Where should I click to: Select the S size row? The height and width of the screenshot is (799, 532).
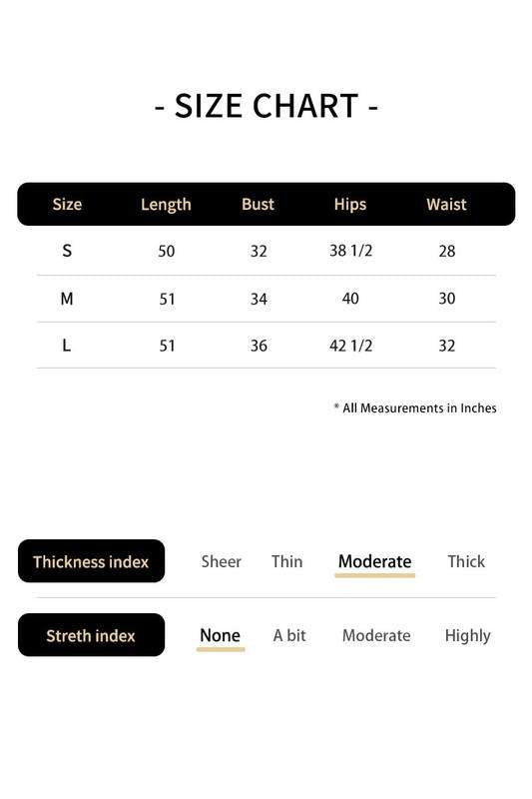tap(266, 251)
